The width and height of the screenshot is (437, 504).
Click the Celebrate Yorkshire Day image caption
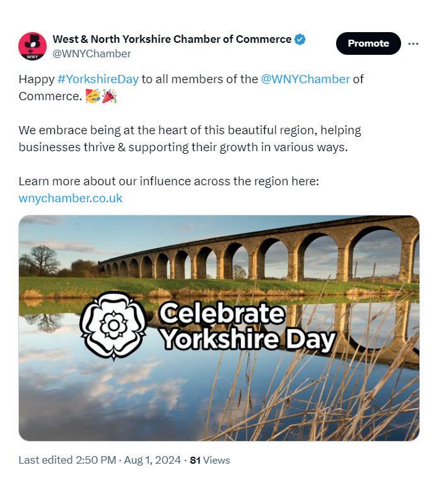(x=246, y=326)
